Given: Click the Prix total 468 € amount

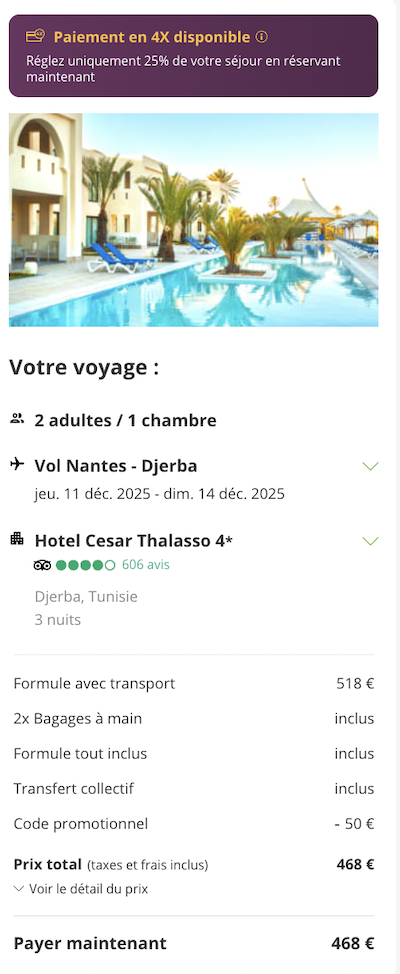Looking at the screenshot, I should pyautogui.click(x=355, y=864).
